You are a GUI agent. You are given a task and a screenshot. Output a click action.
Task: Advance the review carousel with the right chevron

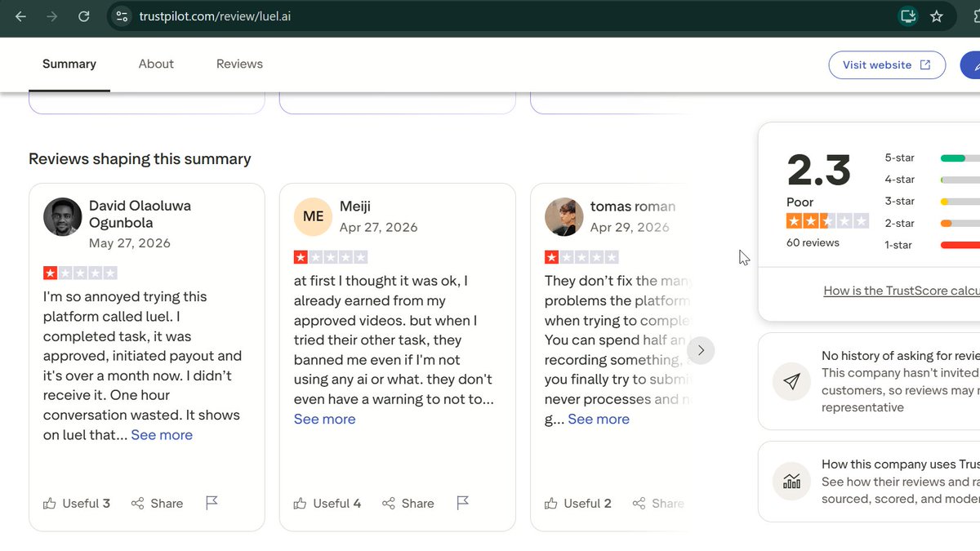pos(701,350)
